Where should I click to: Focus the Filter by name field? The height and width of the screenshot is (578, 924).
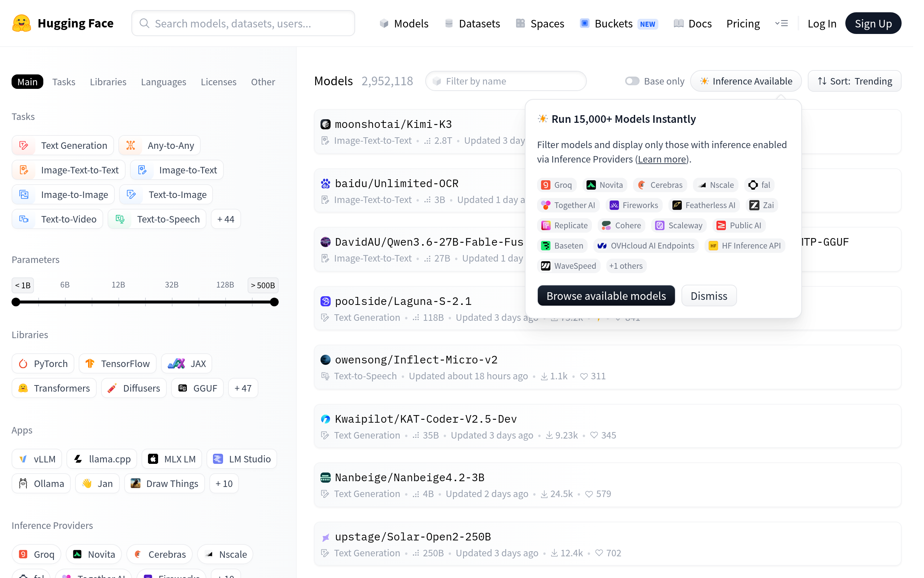point(506,81)
